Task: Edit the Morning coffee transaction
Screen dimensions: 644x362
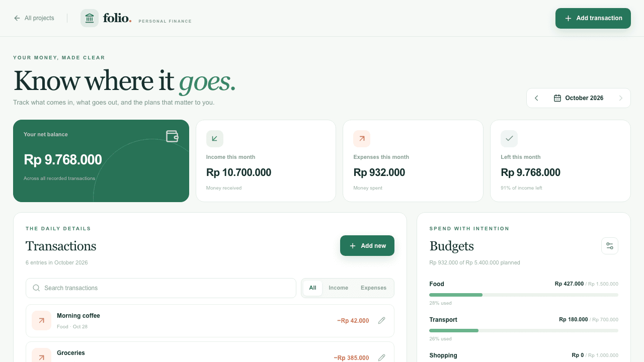Action: 382,320
